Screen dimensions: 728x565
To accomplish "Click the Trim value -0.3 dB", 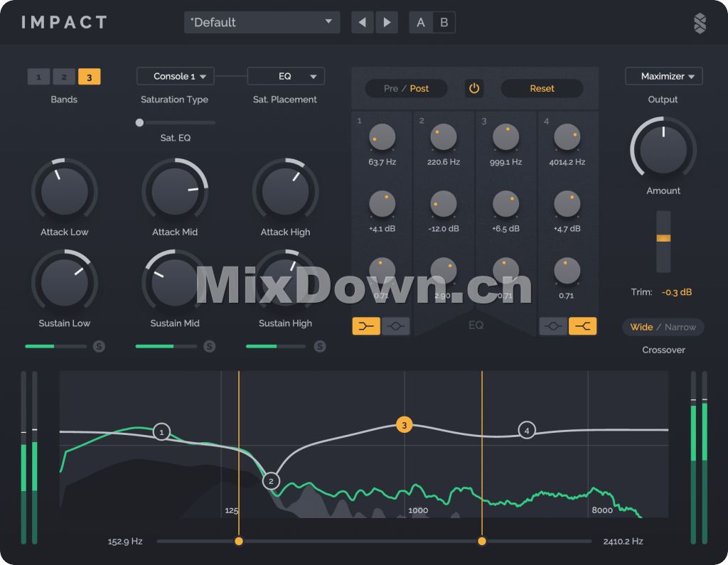I will [677, 292].
